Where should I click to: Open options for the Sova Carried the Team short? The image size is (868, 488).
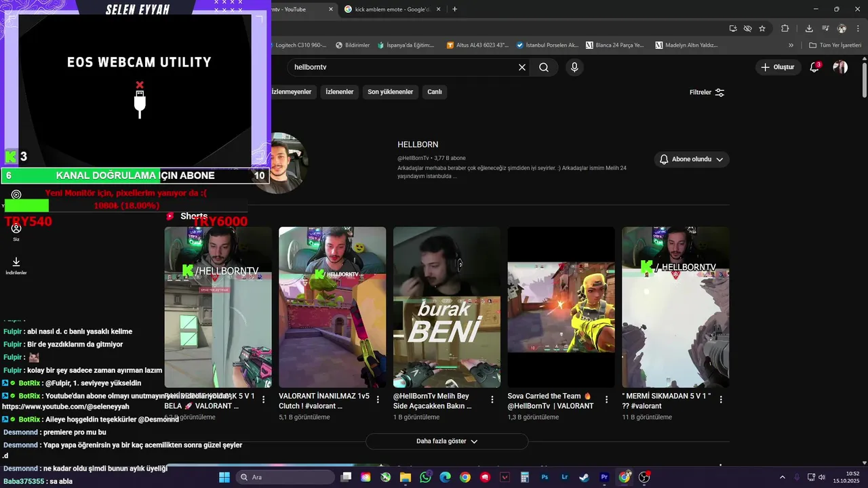coord(606,400)
